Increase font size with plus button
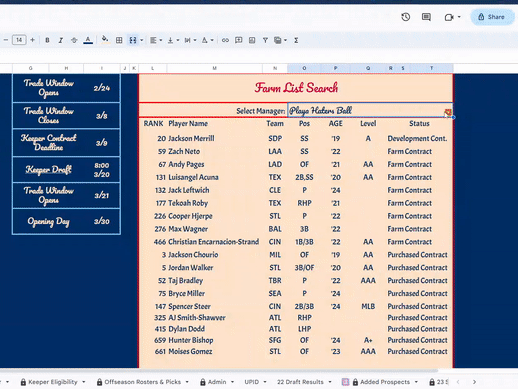 [32, 40]
